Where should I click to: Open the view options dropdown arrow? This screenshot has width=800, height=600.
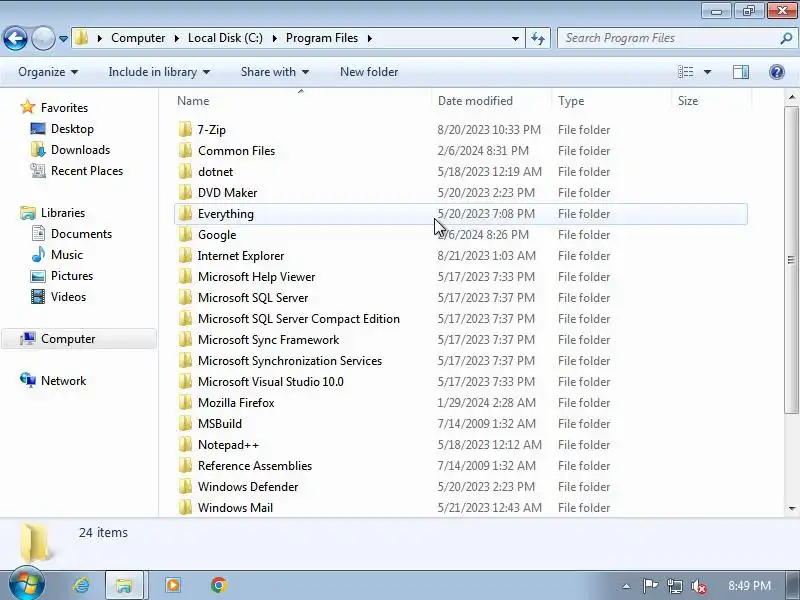[x=707, y=72]
